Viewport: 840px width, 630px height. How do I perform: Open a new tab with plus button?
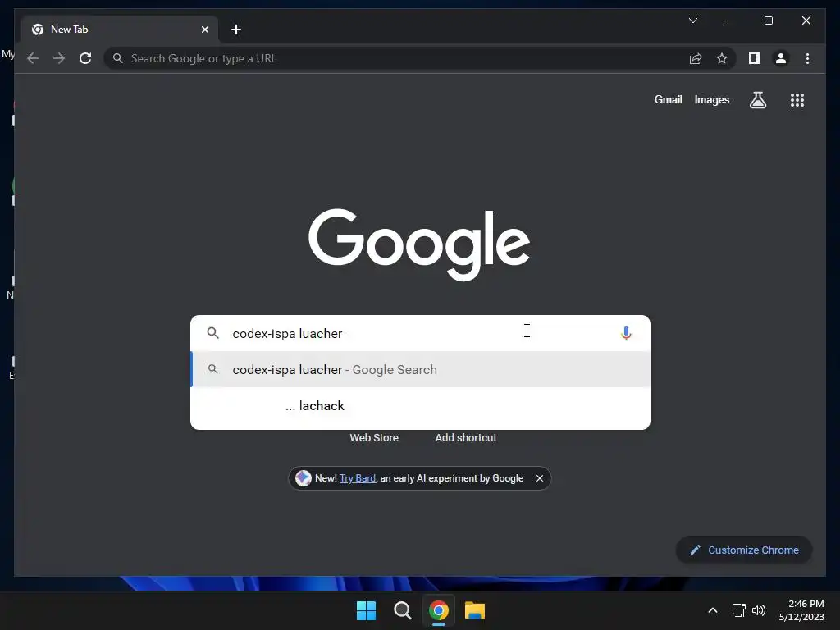pos(236,30)
